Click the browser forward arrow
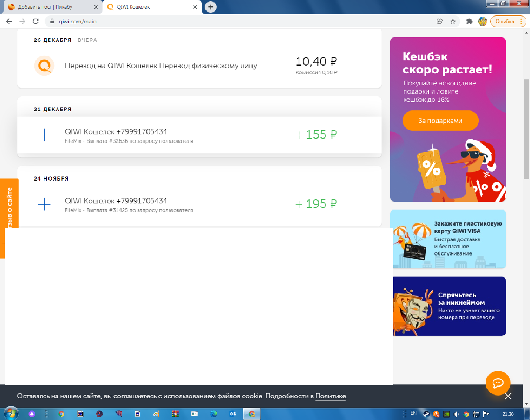This screenshot has height=420, width=530. 22,21
